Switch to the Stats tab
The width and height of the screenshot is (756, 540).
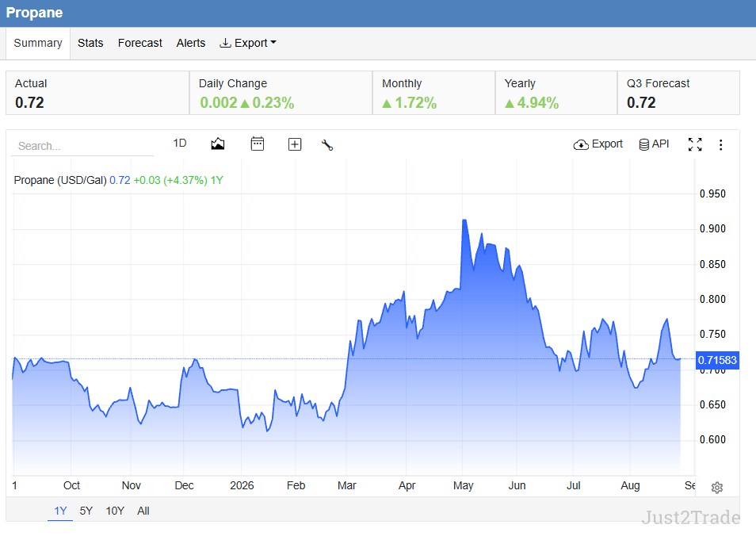(x=90, y=43)
